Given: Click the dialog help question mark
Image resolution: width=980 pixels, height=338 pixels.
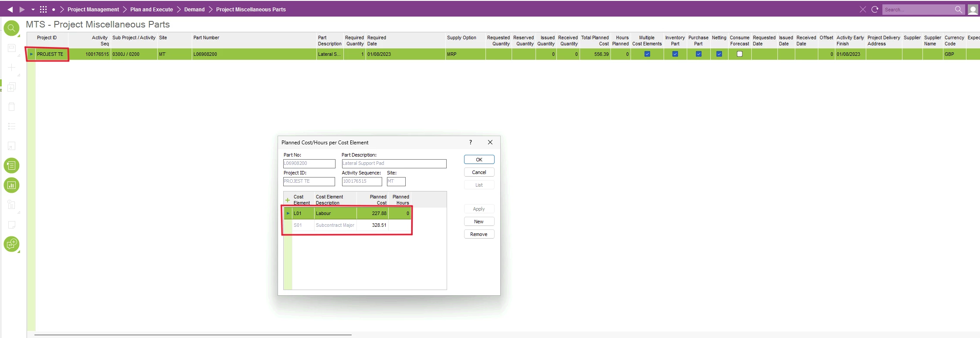Looking at the screenshot, I should coord(471,142).
